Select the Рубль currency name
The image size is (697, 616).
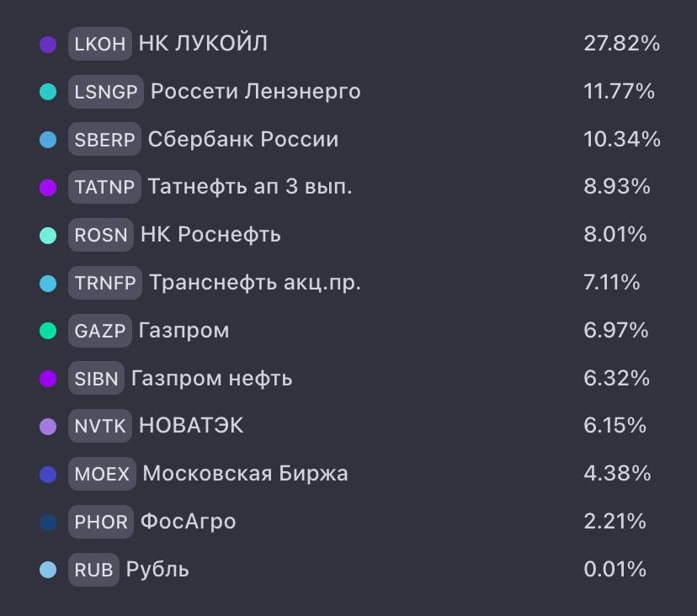157,570
